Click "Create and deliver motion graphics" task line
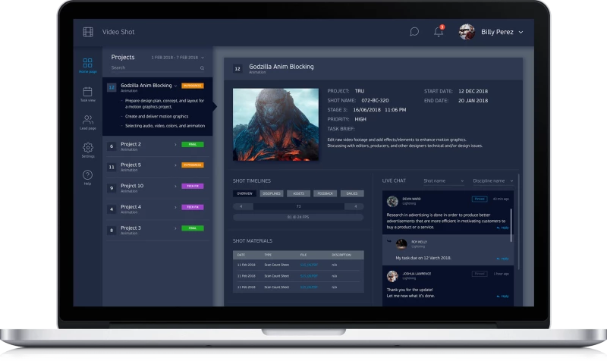Image resolution: width=607 pixels, height=364 pixels. pos(157,117)
